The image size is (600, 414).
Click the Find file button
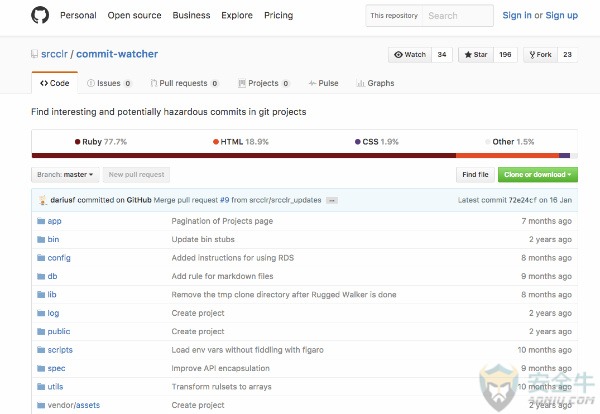pyautogui.click(x=475, y=174)
